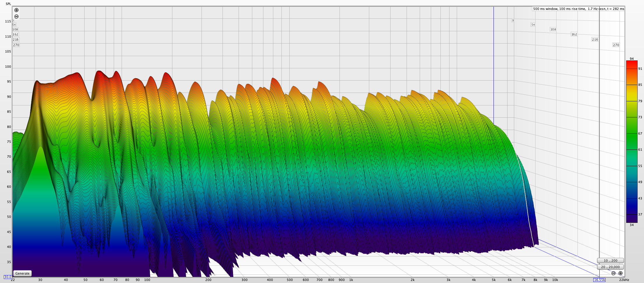Zoom out the frequency axis
644x283 pixels.
613,273
